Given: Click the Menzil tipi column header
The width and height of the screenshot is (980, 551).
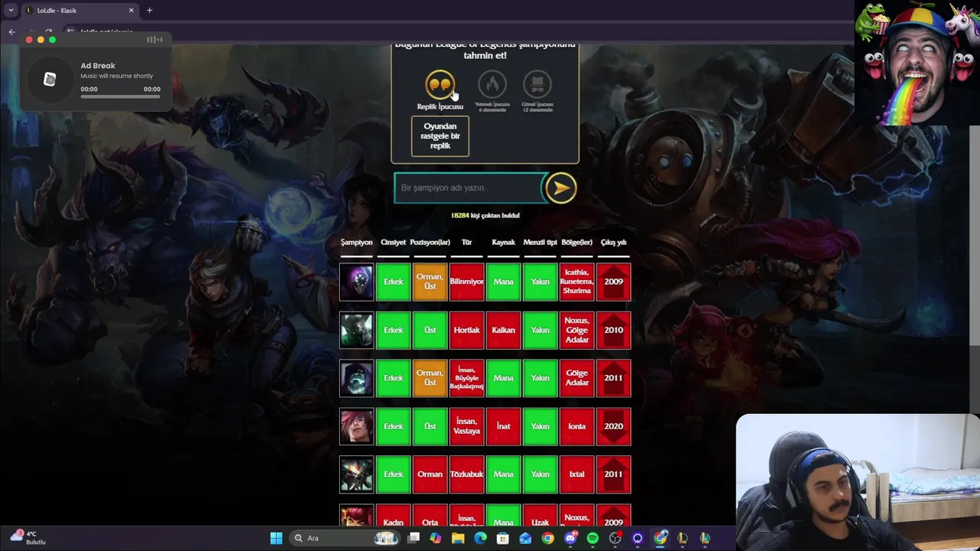Looking at the screenshot, I should point(541,243).
